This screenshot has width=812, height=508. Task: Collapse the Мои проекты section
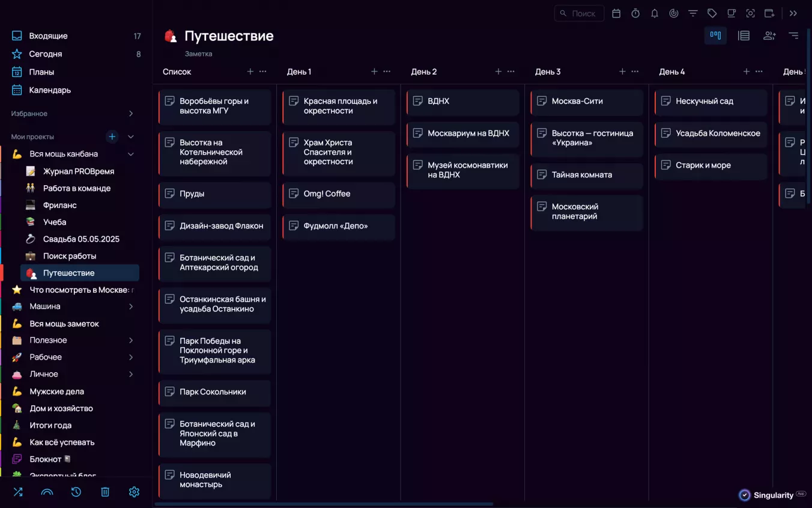click(131, 136)
